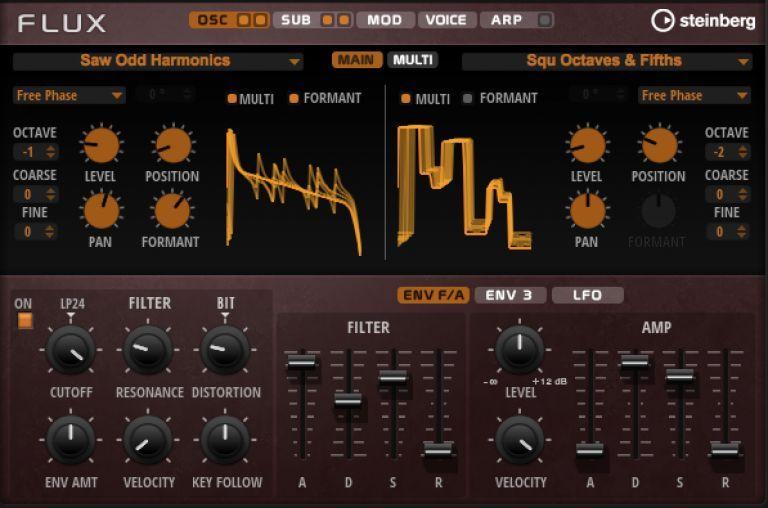Click oscillator 1 waveform display

click(293, 192)
